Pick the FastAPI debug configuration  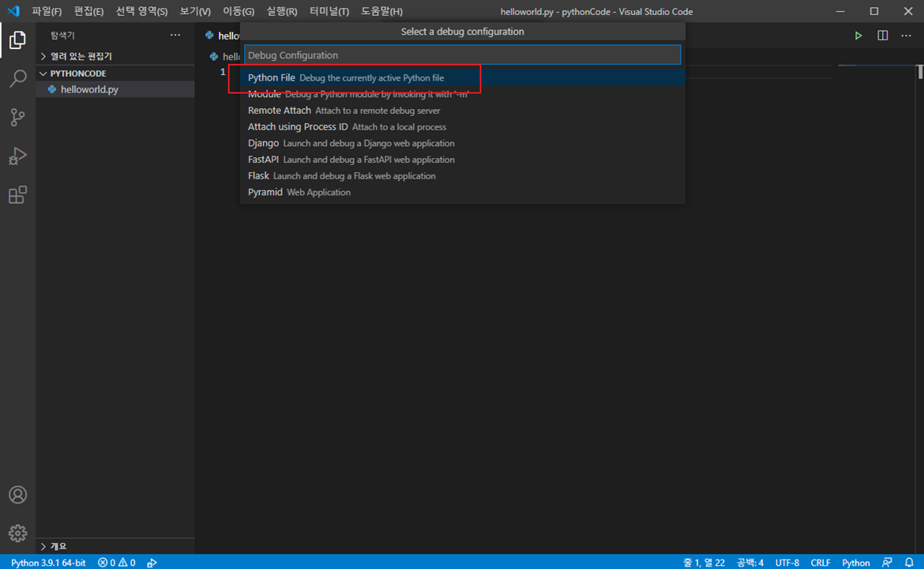click(x=462, y=160)
